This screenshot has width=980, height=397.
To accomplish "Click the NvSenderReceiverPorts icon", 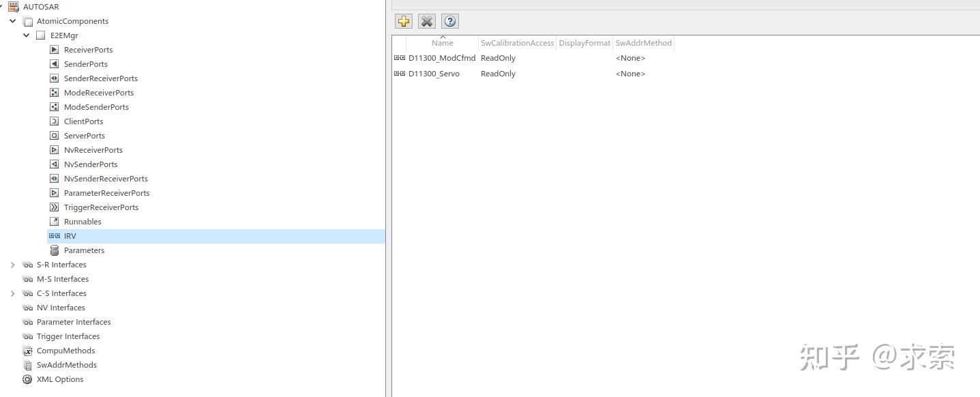I will [55, 179].
